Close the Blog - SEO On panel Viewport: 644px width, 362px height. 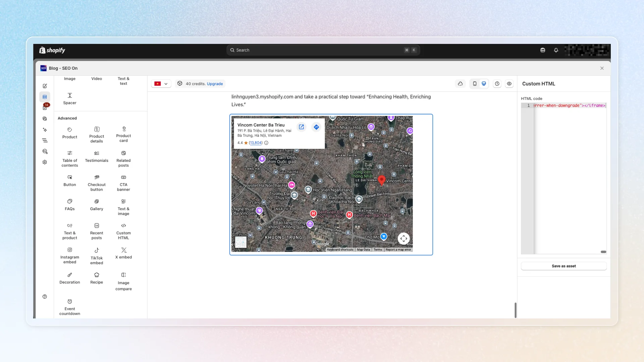pyautogui.click(x=602, y=68)
